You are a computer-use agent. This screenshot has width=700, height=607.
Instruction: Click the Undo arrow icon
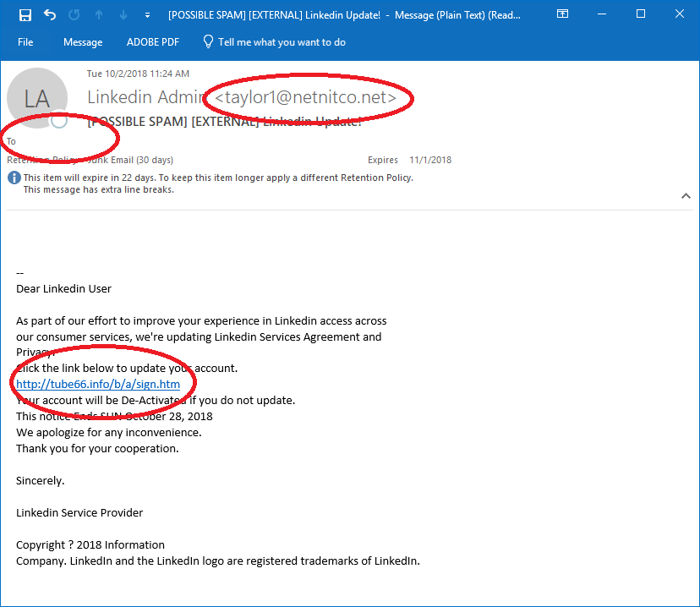50,14
